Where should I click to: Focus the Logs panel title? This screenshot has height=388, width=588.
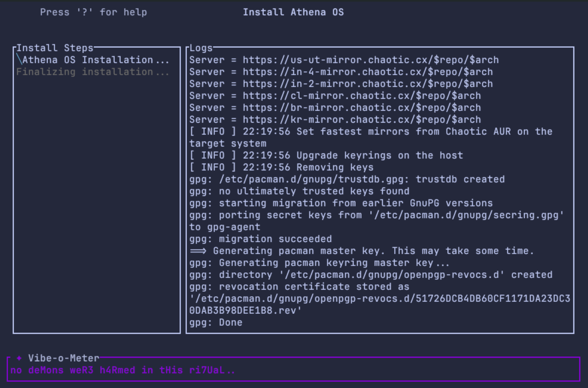[x=201, y=48]
